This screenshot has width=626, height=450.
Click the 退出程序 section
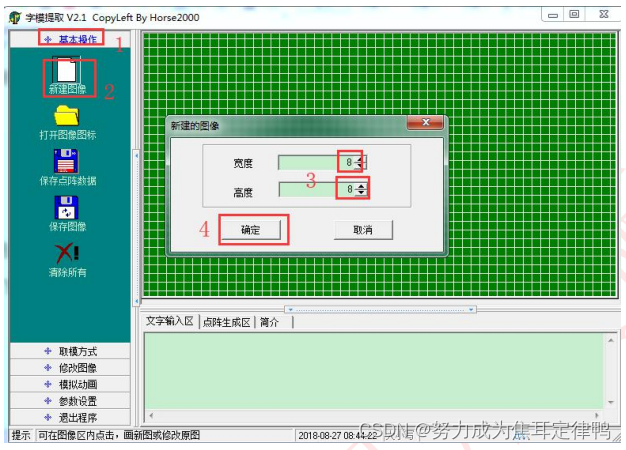70,418
